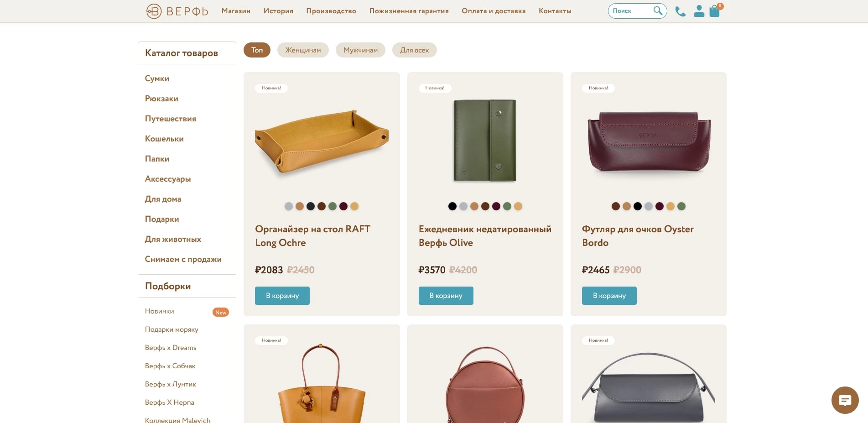Open the Пожизненная гарантия menu item
This screenshot has height=423, width=868.
click(409, 11)
